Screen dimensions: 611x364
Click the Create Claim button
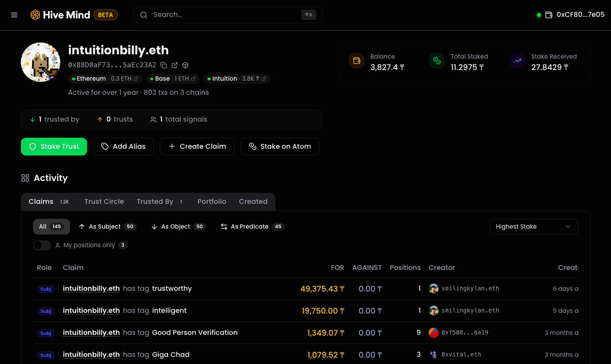197,146
